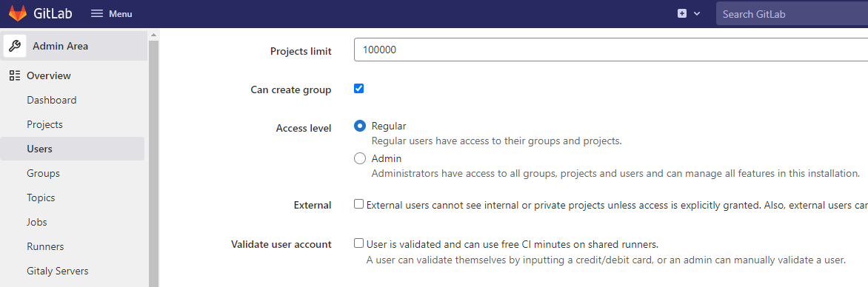Open Runners in the sidebar
The width and height of the screenshot is (868, 287).
[45, 246]
